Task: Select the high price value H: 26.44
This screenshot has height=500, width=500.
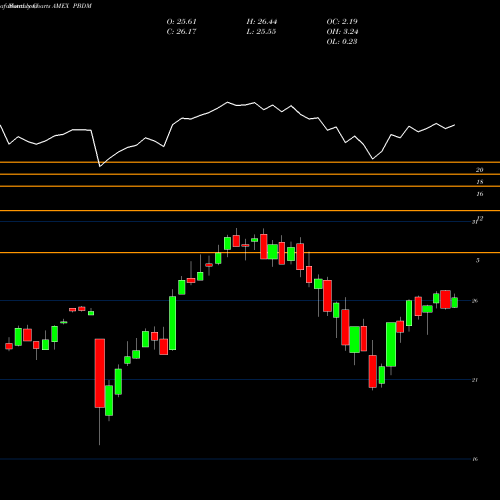Action: pyautogui.click(x=262, y=22)
